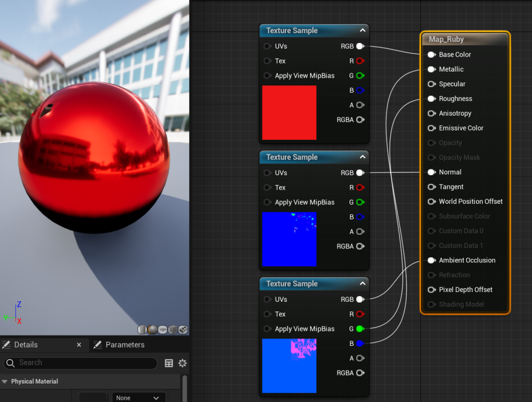Viewport: 532px width, 402px height.
Task: Click the red texture preview swatch
Action: point(289,112)
